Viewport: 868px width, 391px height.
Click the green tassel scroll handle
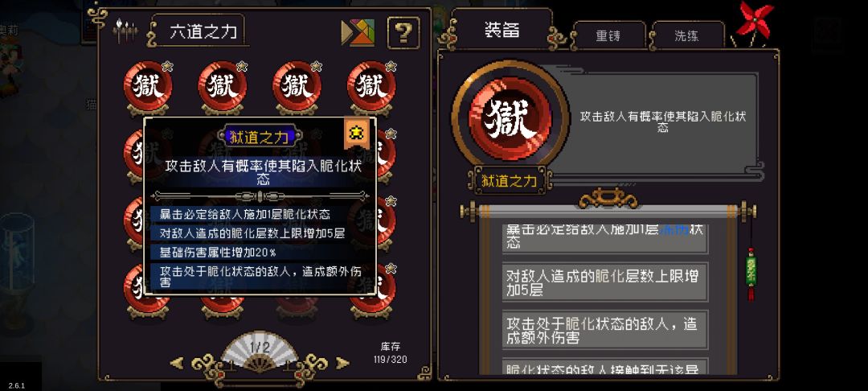[x=751, y=274]
